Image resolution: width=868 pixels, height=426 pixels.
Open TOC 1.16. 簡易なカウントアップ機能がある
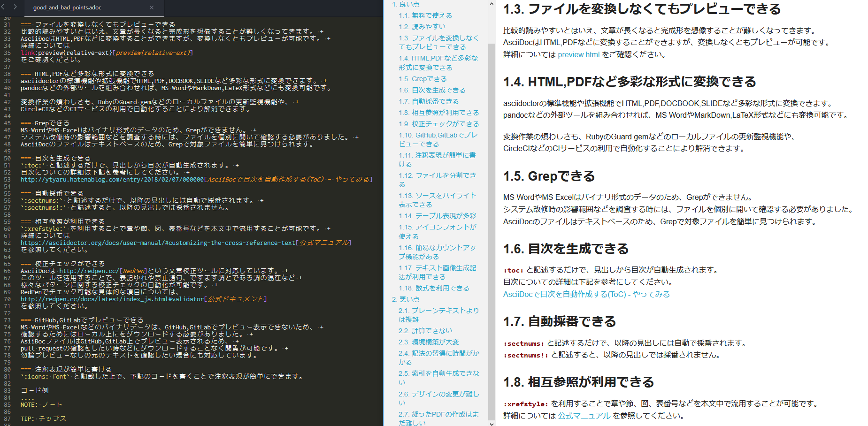coord(437,252)
